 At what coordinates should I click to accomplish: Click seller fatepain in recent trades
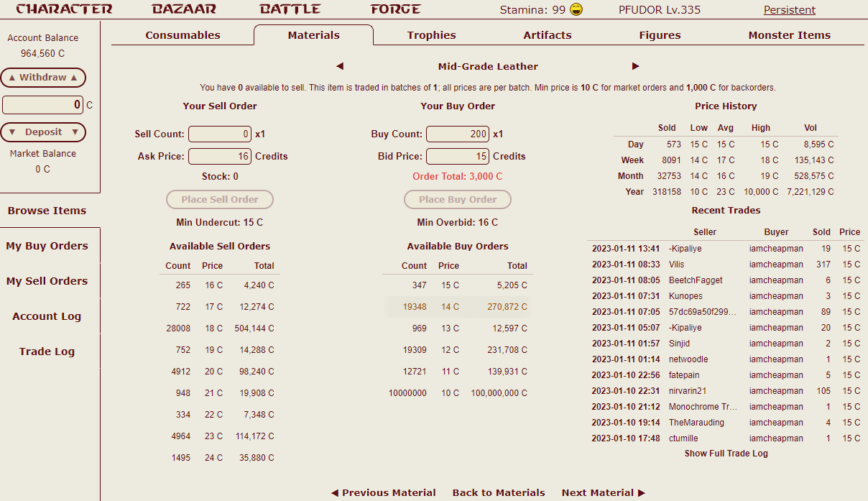point(684,375)
